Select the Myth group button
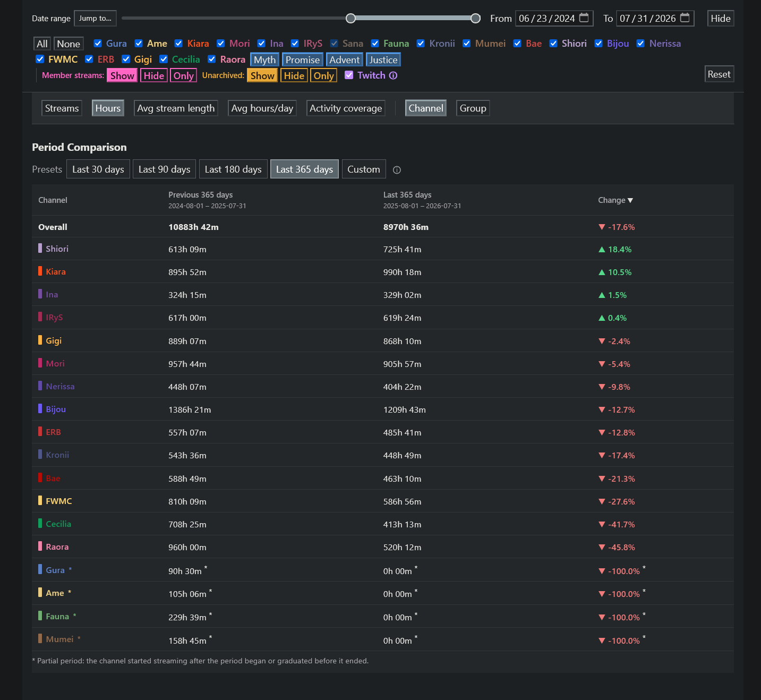The width and height of the screenshot is (761, 700). point(264,60)
